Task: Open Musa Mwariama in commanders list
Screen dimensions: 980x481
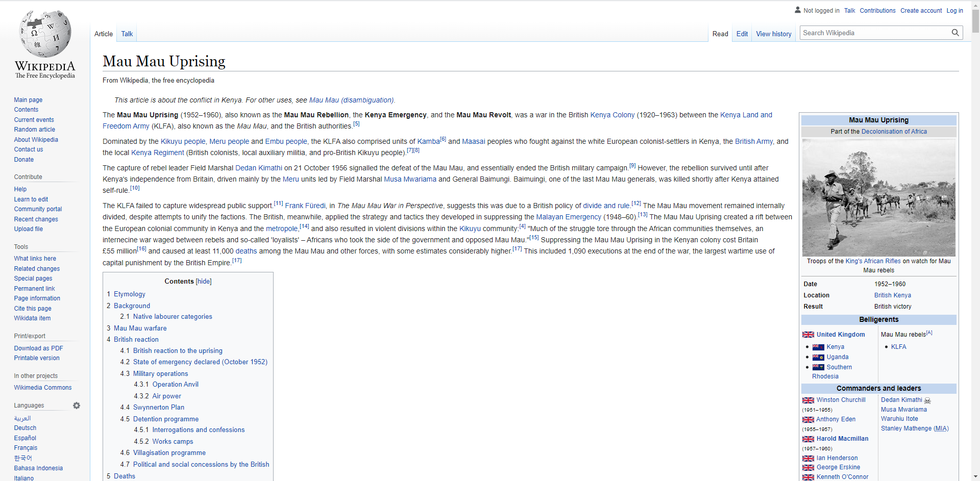Action: (x=904, y=410)
